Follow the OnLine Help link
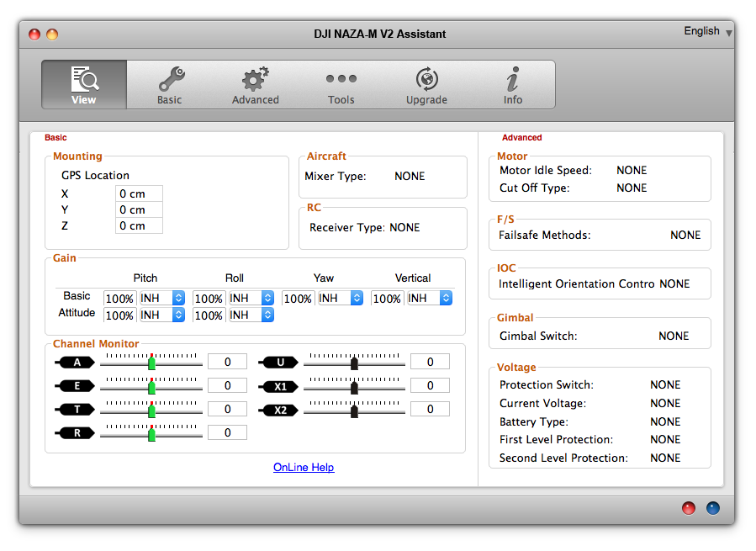The image size is (756, 551). [304, 468]
